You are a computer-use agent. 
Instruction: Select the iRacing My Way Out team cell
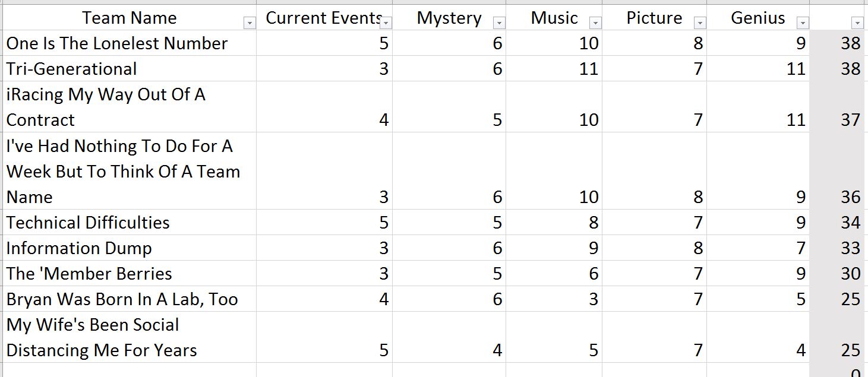pos(129,107)
